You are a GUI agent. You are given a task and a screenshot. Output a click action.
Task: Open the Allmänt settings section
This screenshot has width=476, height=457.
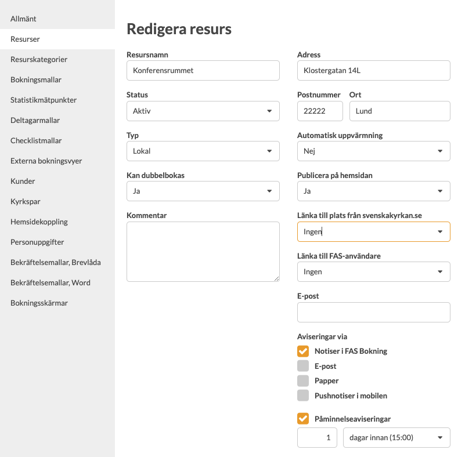pos(57,19)
